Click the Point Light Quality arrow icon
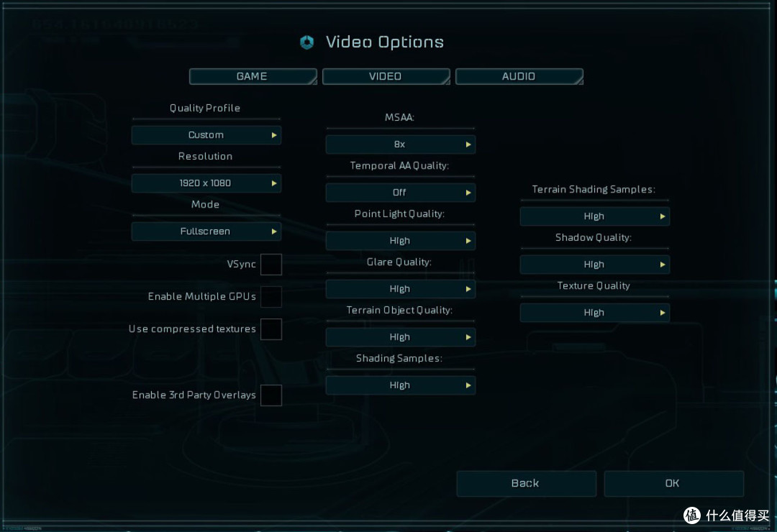The width and height of the screenshot is (777, 532). point(468,241)
